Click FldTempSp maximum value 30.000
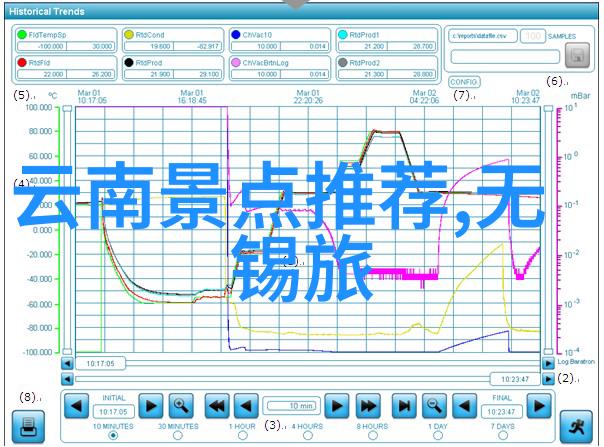This screenshot has width=604, height=447. coord(91,46)
